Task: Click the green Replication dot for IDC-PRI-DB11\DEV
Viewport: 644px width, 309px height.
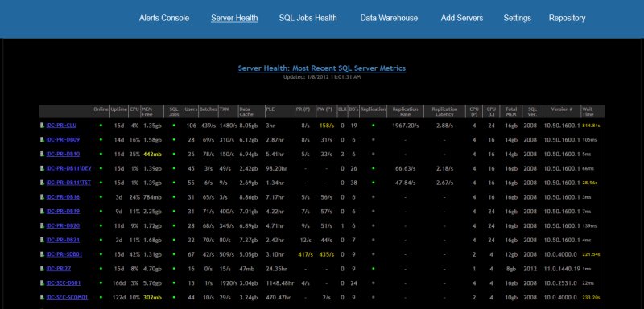Action: click(373, 168)
